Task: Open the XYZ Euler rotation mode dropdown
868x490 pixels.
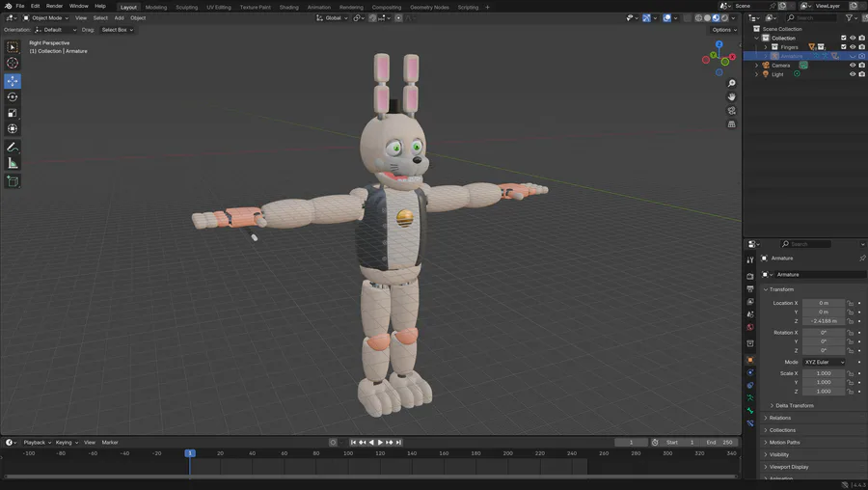Action: point(825,362)
